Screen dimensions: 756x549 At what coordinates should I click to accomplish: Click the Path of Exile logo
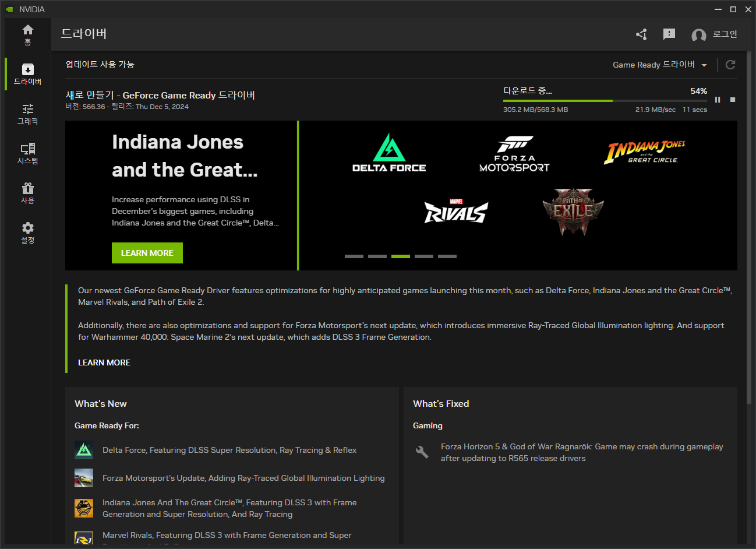click(573, 212)
